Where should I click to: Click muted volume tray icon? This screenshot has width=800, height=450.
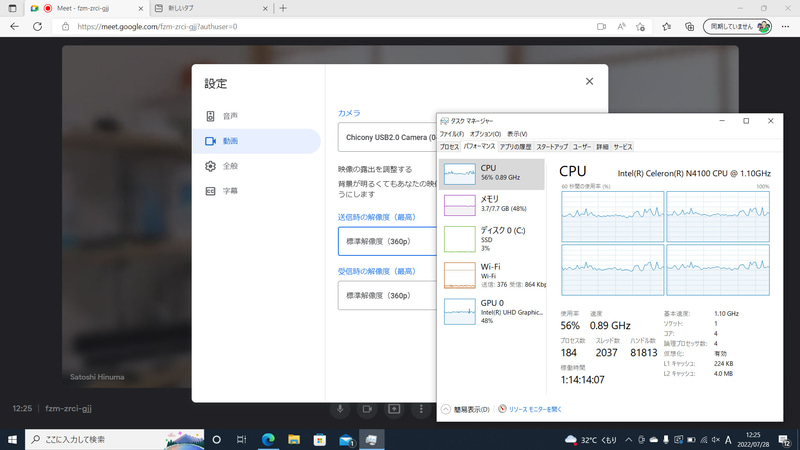716,440
